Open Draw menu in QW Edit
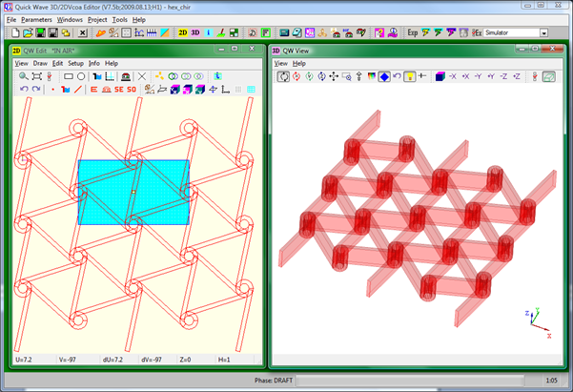 (40, 63)
